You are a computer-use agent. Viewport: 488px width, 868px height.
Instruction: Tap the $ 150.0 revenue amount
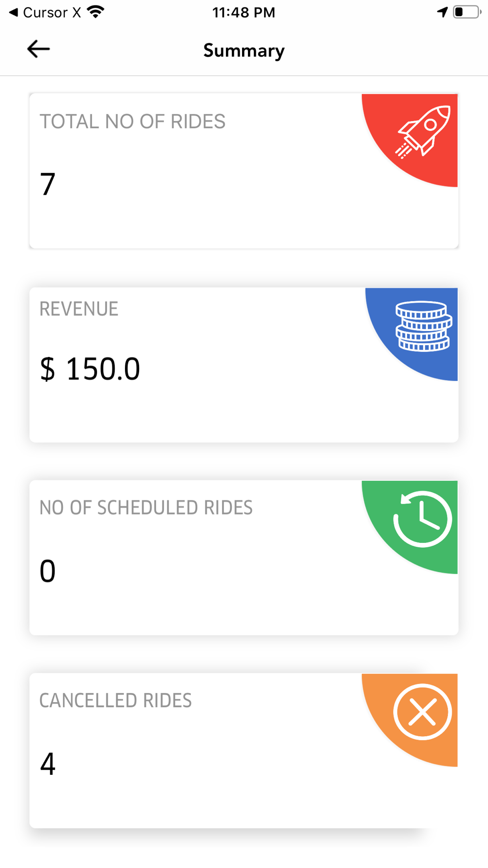pos(90,369)
